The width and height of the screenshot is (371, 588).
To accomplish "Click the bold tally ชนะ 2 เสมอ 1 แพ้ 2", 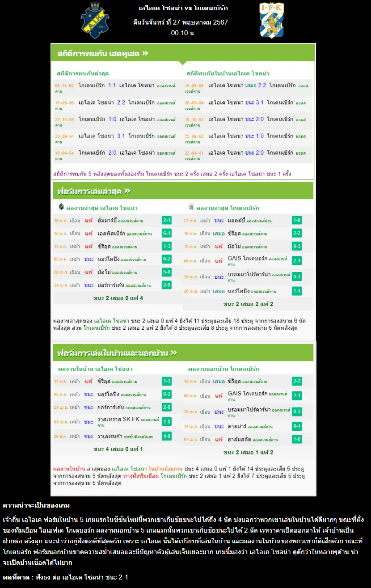I will click(x=249, y=452).
